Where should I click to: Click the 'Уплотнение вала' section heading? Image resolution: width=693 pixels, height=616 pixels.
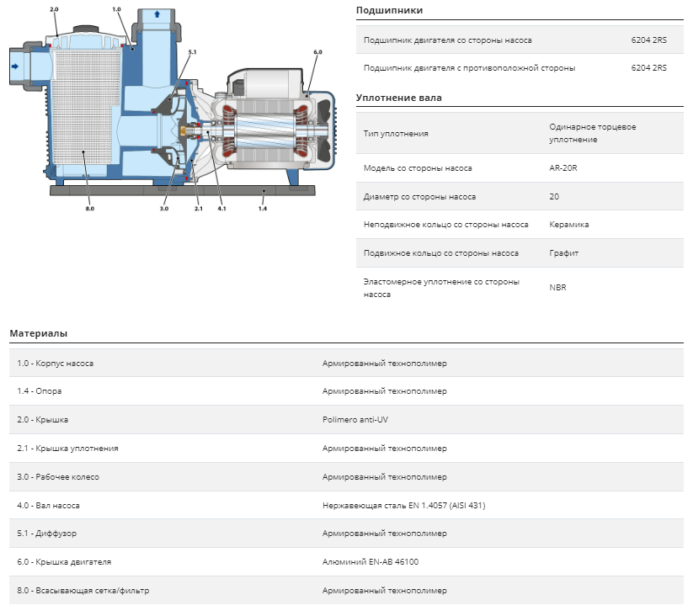[x=398, y=98]
